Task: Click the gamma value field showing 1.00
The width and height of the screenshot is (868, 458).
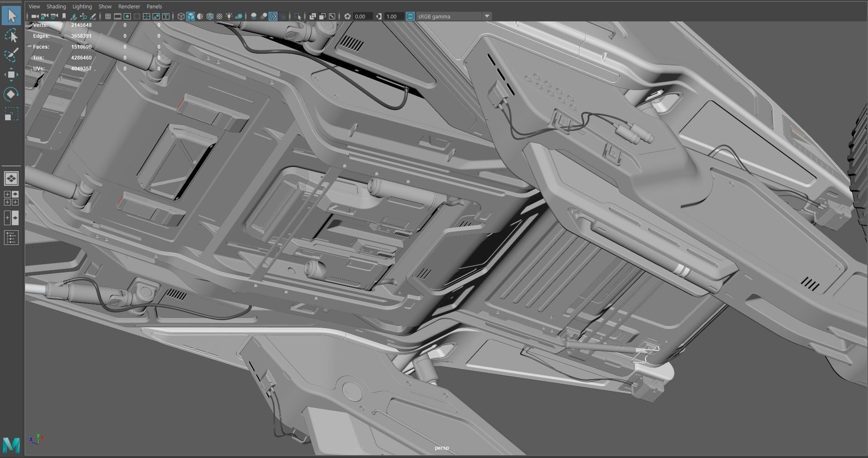Action: (394, 16)
